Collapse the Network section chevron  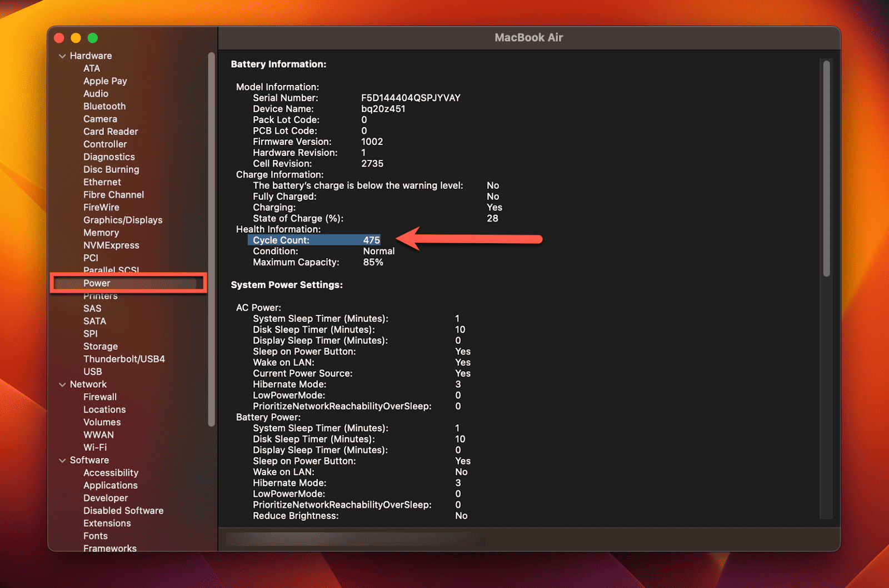[62, 384]
